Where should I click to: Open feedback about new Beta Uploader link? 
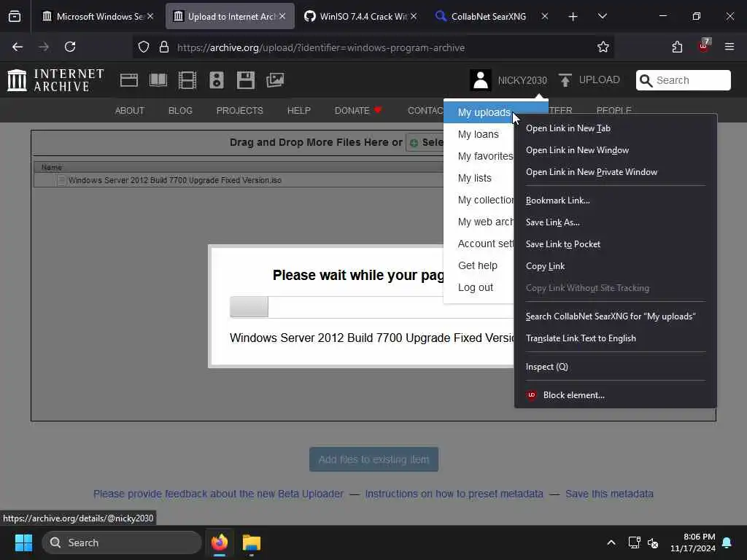[218, 494]
